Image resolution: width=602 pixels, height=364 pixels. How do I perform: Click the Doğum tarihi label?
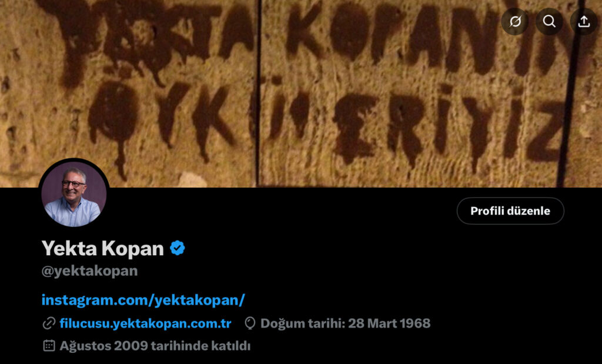click(303, 323)
